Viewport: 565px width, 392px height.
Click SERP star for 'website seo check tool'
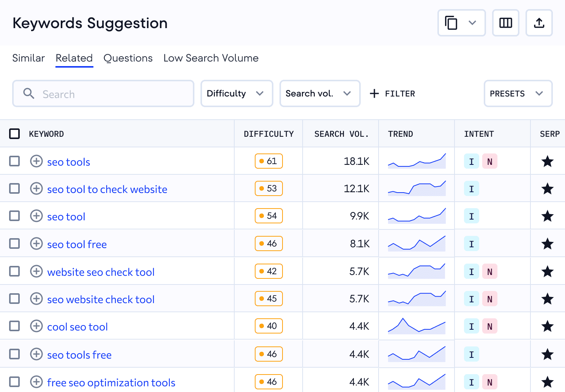tap(547, 272)
